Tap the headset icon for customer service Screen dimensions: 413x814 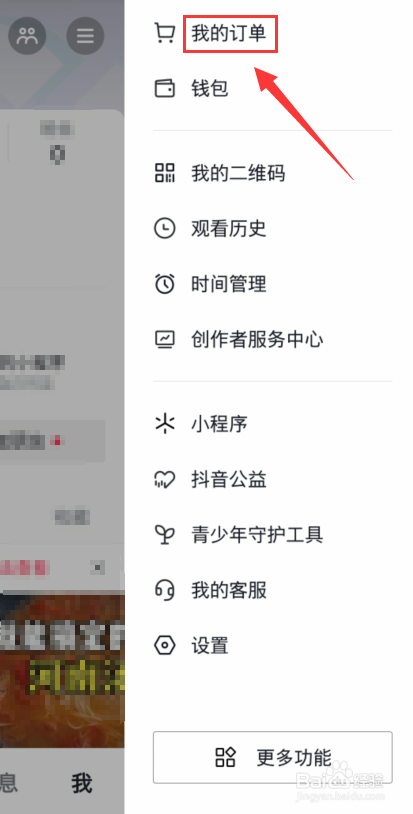[165, 590]
